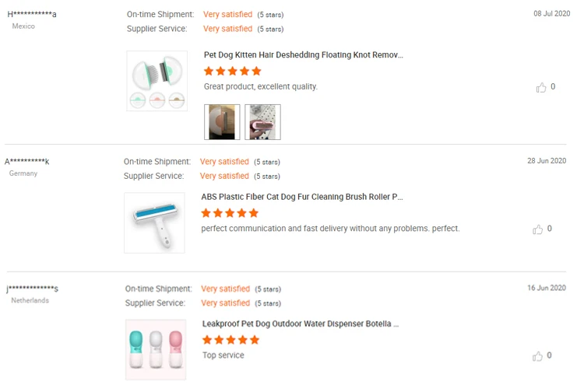The image size is (584, 392).
Task: Mark the Netherlands review as helpful
Action: (538, 356)
